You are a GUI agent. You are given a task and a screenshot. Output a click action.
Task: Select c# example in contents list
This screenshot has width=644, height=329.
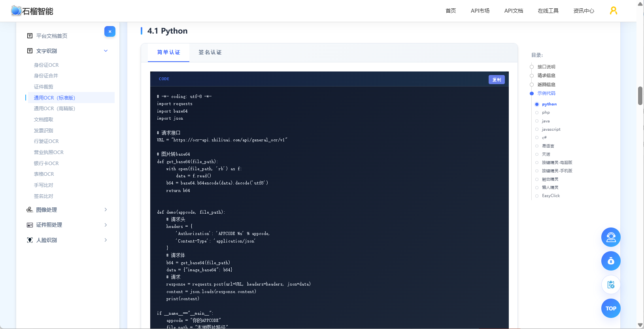544,138
